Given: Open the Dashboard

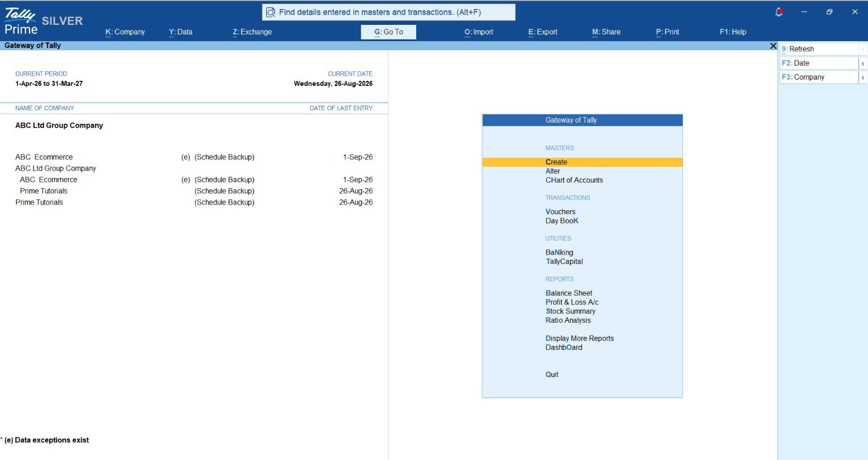Looking at the screenshot, I should click(x=564, y=348).
